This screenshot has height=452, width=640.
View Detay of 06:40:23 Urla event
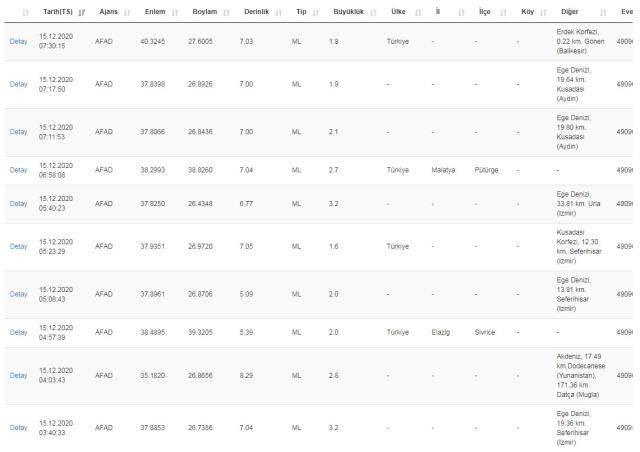[x=18, y=203]
